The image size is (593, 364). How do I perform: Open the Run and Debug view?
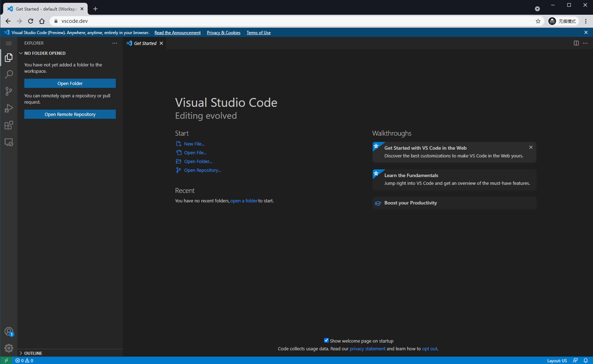click(9, 108)
